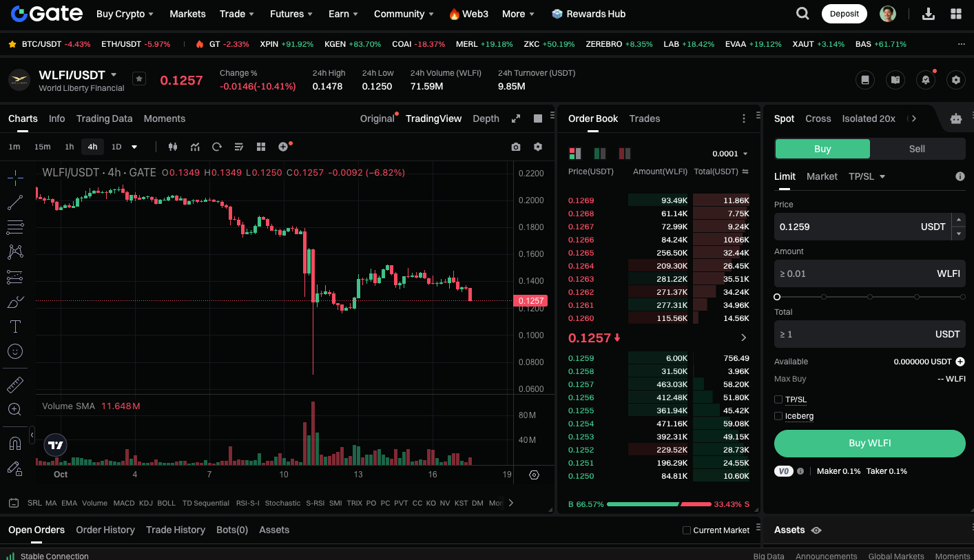Switch to the Sell side
This screenshot has width=974, height=560.
pos(917,149)
